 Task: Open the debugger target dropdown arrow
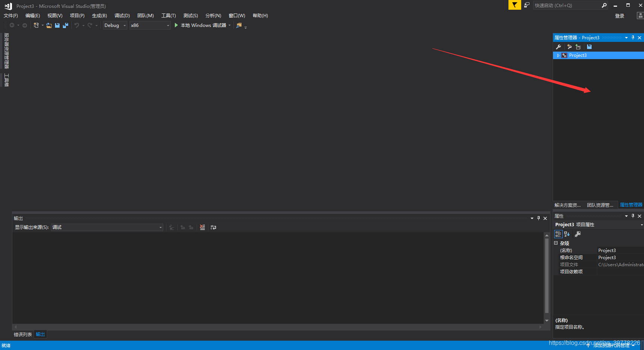(230, 25)
